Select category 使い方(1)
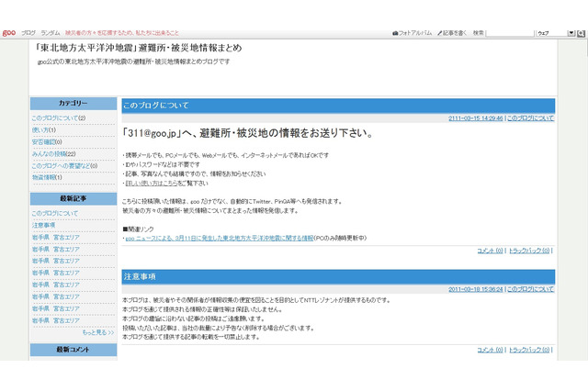Viewport: 588px width, 391px height. click(44, 130)
